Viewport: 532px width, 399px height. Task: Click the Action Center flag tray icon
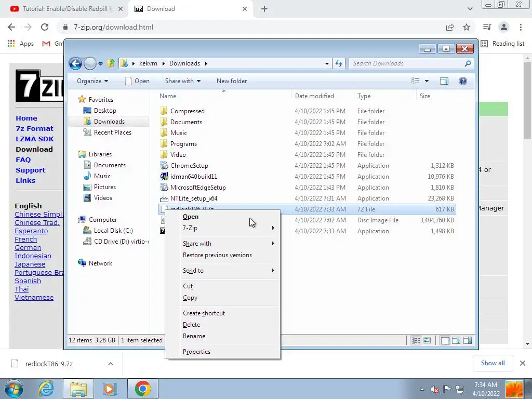click(447, 389)
